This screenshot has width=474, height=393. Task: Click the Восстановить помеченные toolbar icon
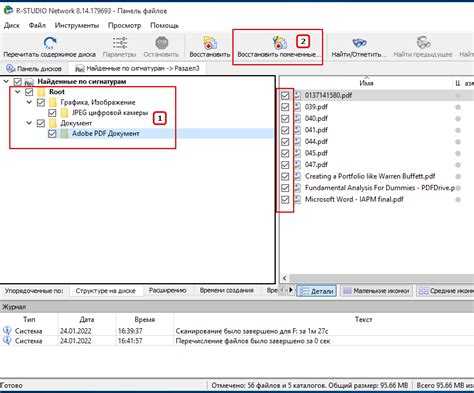[279, 42]
